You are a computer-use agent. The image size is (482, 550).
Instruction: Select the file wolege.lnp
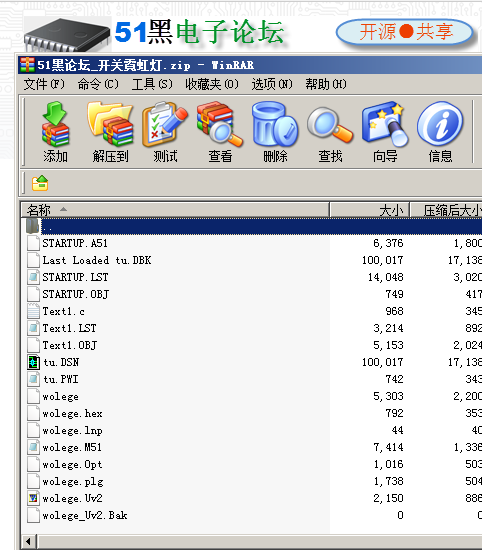pyautogui.click(x=72, y=430)
